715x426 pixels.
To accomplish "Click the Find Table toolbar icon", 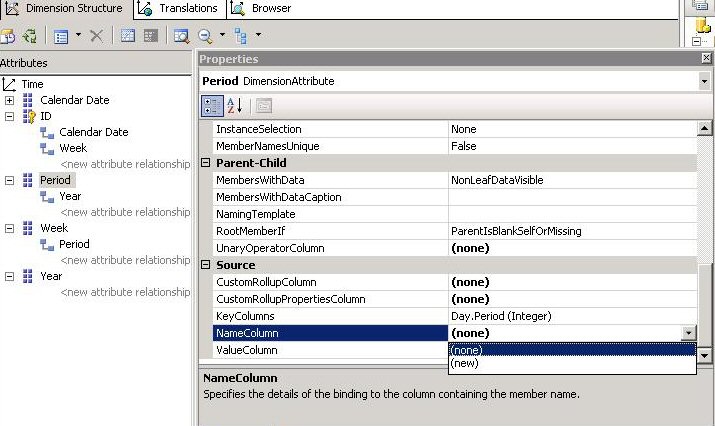I will point(181,36).
